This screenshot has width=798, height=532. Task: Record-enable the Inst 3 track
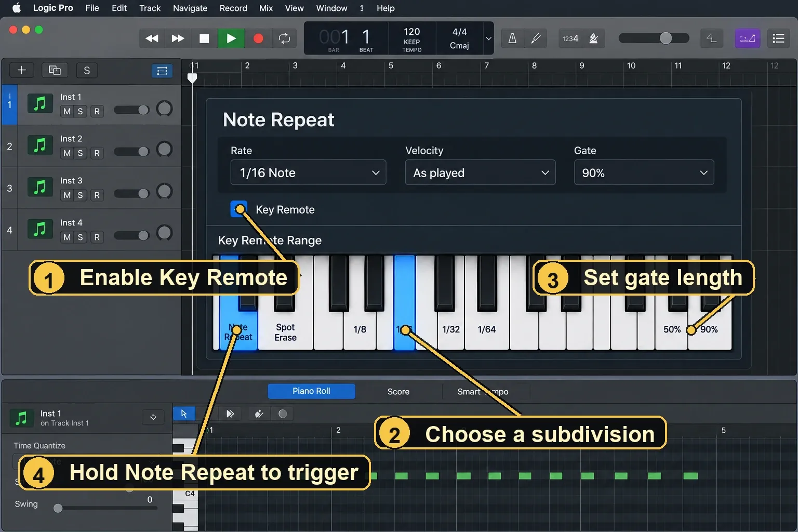click(x=97, y=195)
